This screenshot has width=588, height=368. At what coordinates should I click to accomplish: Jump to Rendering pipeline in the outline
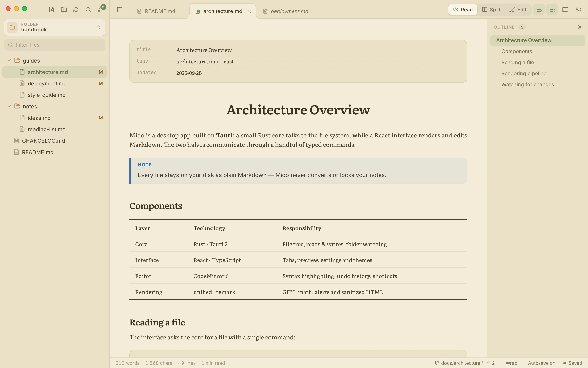(537, 74)
